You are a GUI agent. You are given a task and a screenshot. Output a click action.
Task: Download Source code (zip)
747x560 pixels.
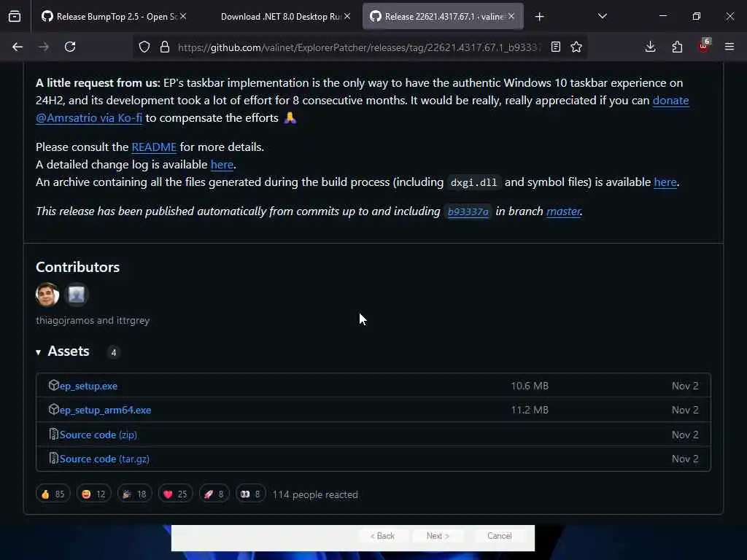(x=98, y=435)
